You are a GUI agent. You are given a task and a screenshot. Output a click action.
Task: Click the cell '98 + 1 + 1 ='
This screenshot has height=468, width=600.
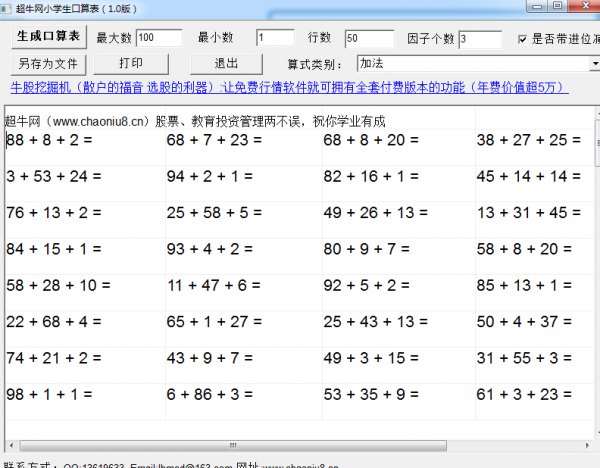pyautogui.click(x=85, y=402)
